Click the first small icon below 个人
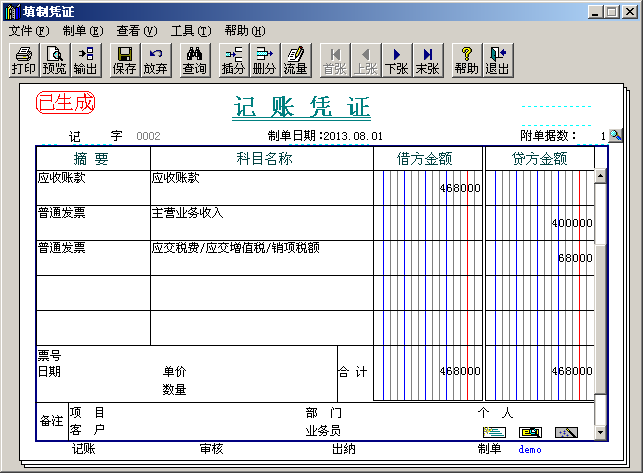 (494, 432)
